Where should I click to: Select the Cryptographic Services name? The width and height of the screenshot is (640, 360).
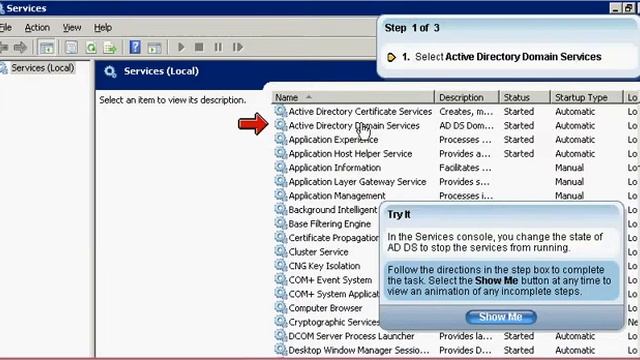pos(334,322)
